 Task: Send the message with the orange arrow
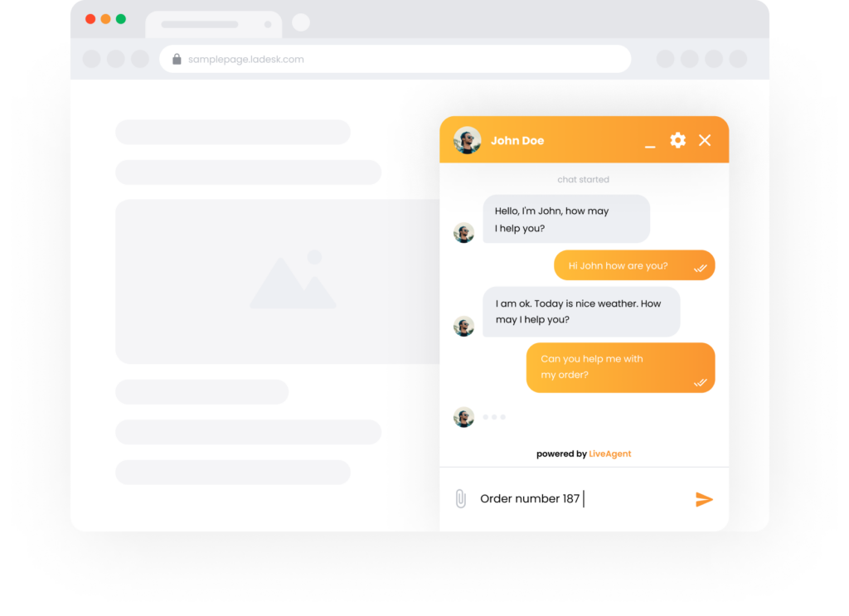tap(704, 499)
